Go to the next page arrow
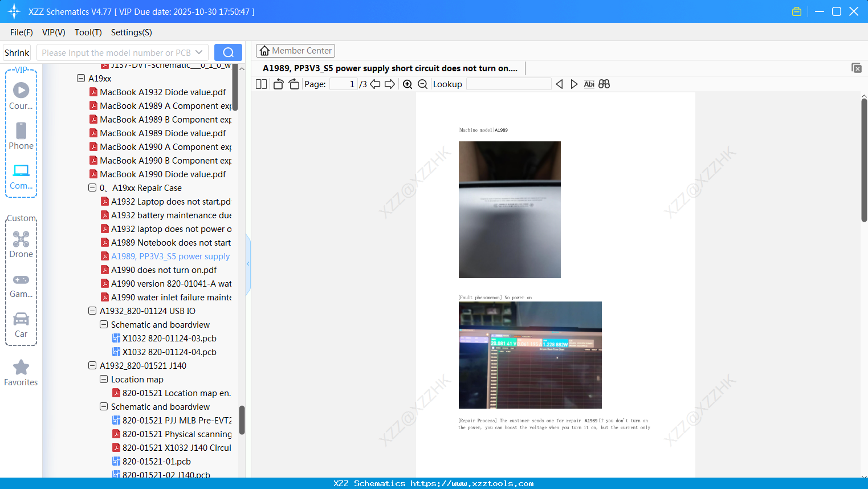Screen dimensions: 868x489 (390, 84)
